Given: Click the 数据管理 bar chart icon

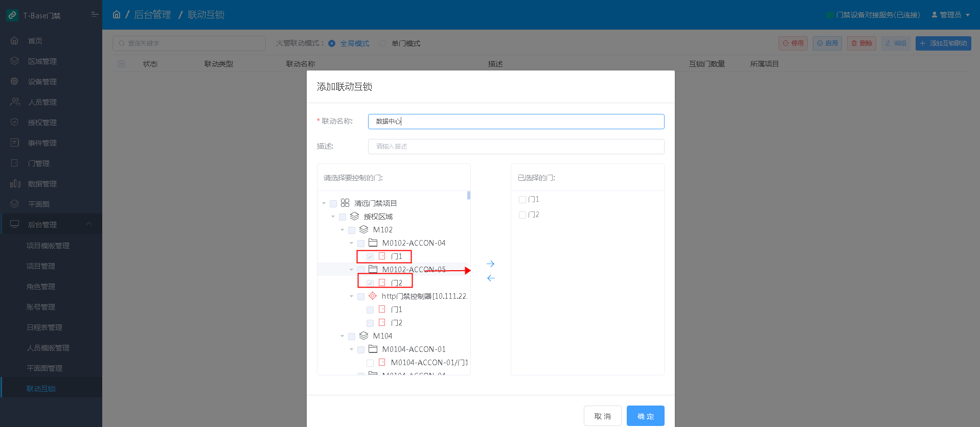Looking at the screenshot, I should point(15,183).
